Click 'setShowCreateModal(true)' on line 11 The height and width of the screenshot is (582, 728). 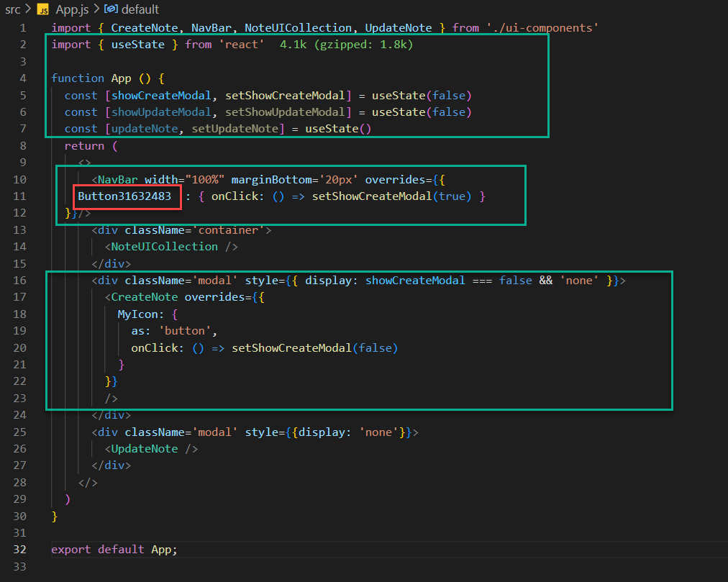[x=391, y=196]
